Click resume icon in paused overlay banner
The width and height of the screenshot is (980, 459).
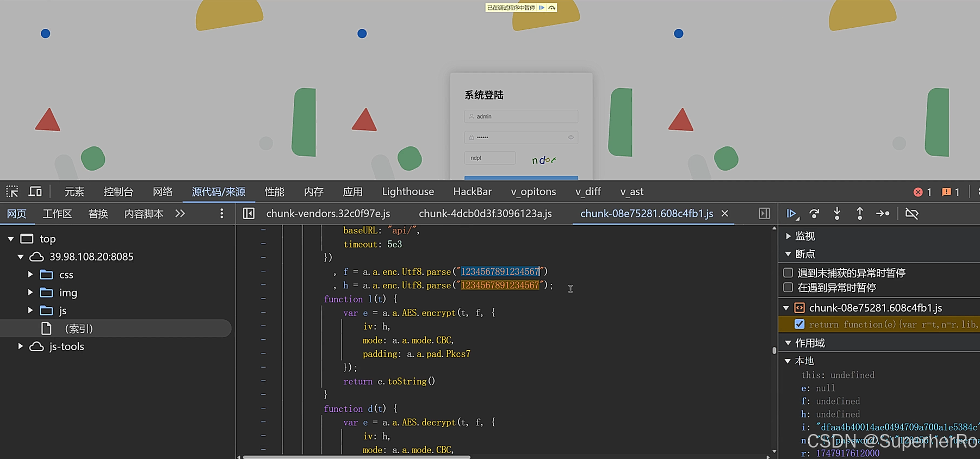pyautogui.click(x=542, y=8)
